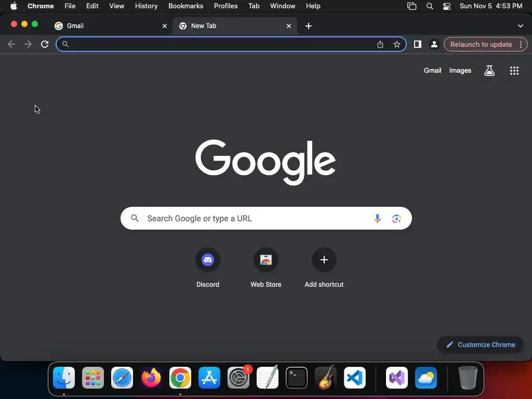
Task: Open the Apple menu
Action: [x=14, y=6]
